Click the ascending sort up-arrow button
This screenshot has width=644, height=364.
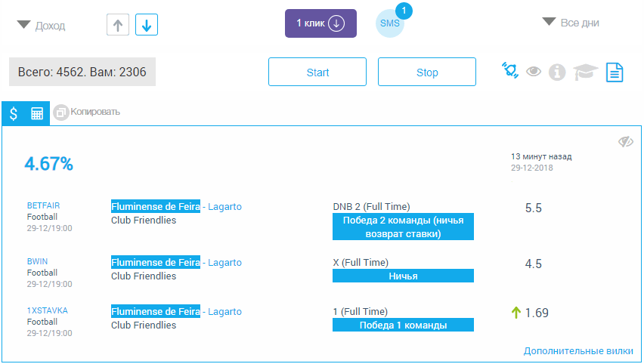[118, 25]
